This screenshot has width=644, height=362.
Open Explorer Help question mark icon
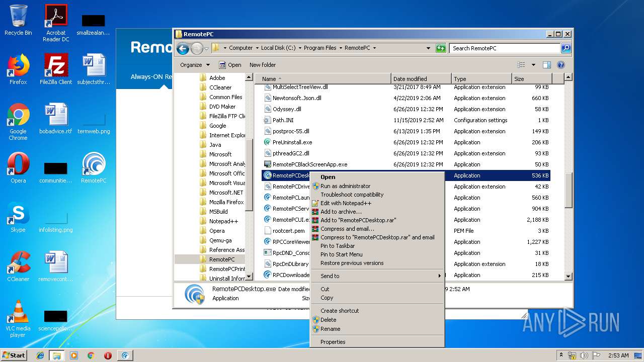[x=561, y=65]
